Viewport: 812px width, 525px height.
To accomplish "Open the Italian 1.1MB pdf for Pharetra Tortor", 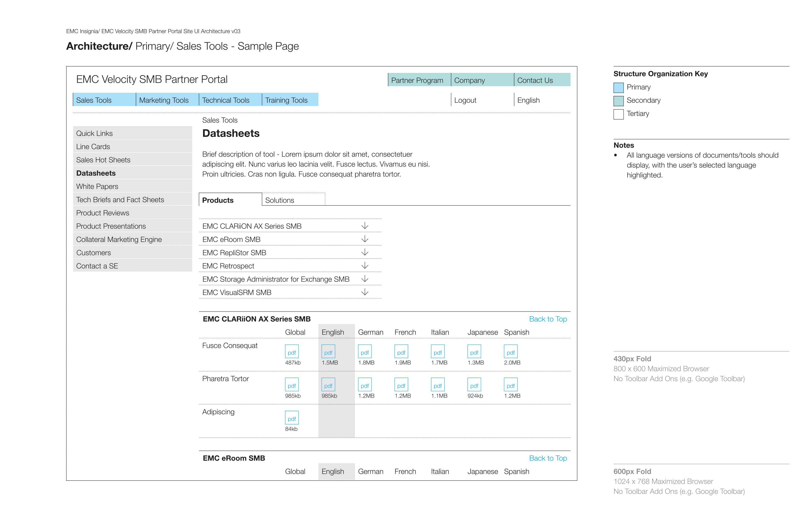I will pyautogui.click(x=438, y=384).
